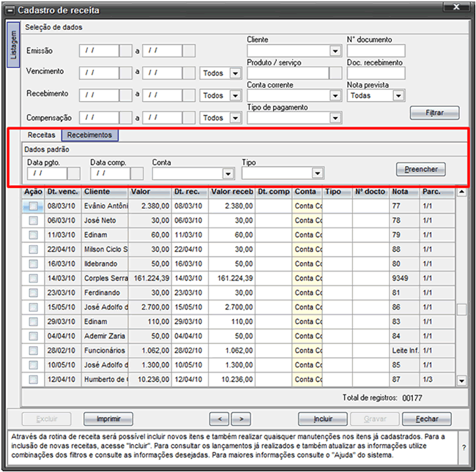Image resolution: width=476 pixels, height=472 pixels.
Task: Open the Recebimento start date calendar picker
Action: coord(125,95)
